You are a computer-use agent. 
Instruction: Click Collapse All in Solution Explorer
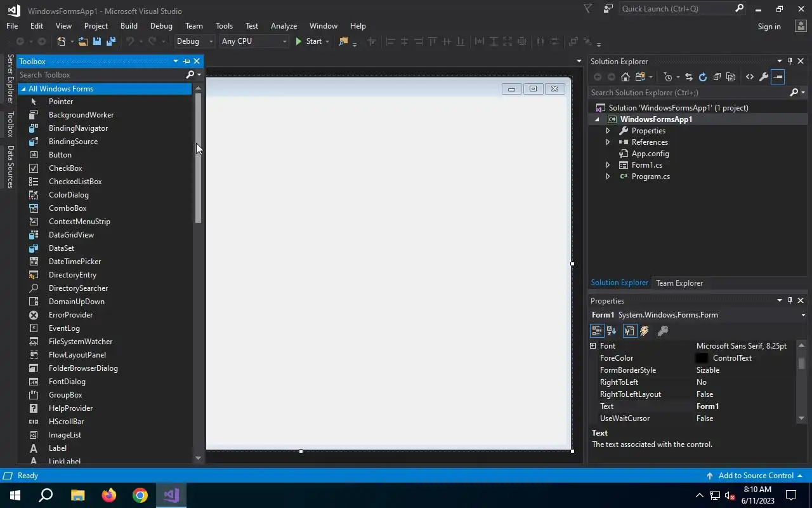[x=717, y=77]
